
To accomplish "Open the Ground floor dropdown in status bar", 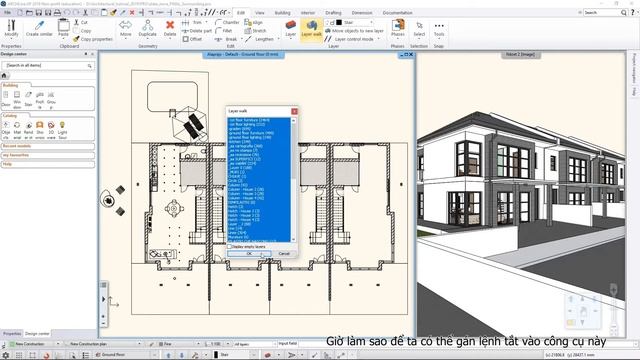I will tap(154, 355).
